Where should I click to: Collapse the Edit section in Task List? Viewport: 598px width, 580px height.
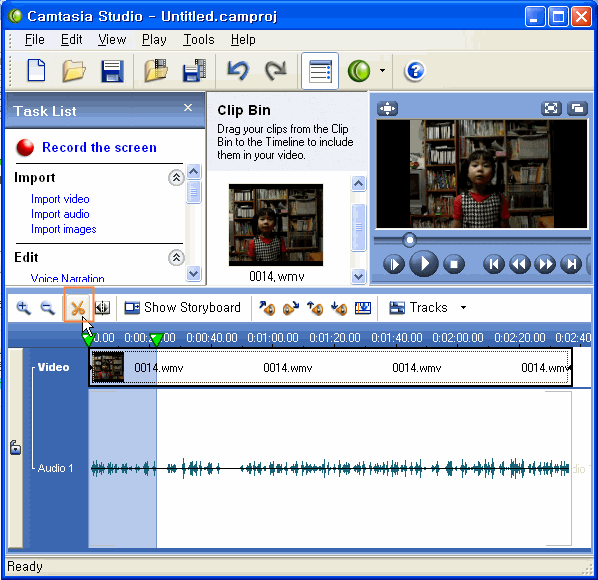176,258
